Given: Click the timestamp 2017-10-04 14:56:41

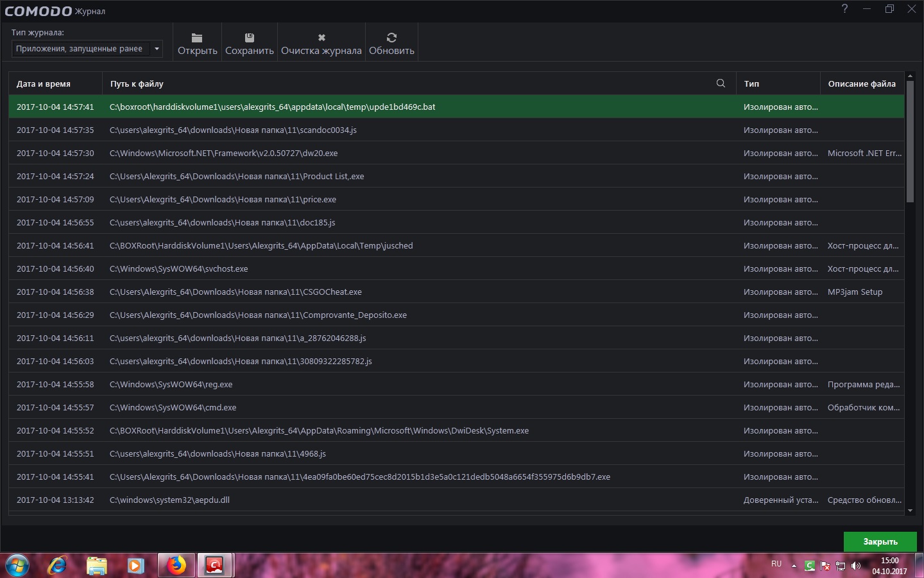Looking at the screenshot, I should tap(55, 246).
